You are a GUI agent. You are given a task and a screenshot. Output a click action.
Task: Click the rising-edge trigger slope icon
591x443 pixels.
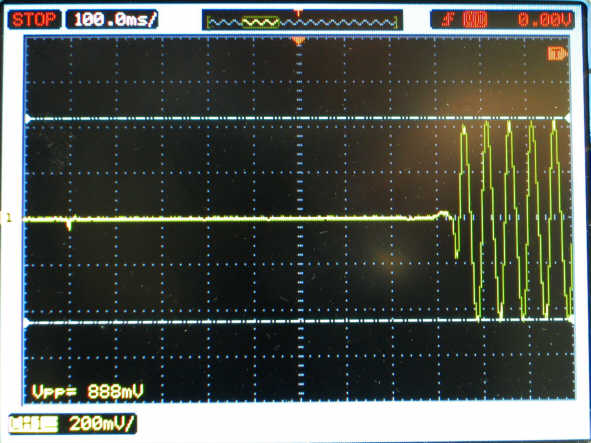click(447, 19)
